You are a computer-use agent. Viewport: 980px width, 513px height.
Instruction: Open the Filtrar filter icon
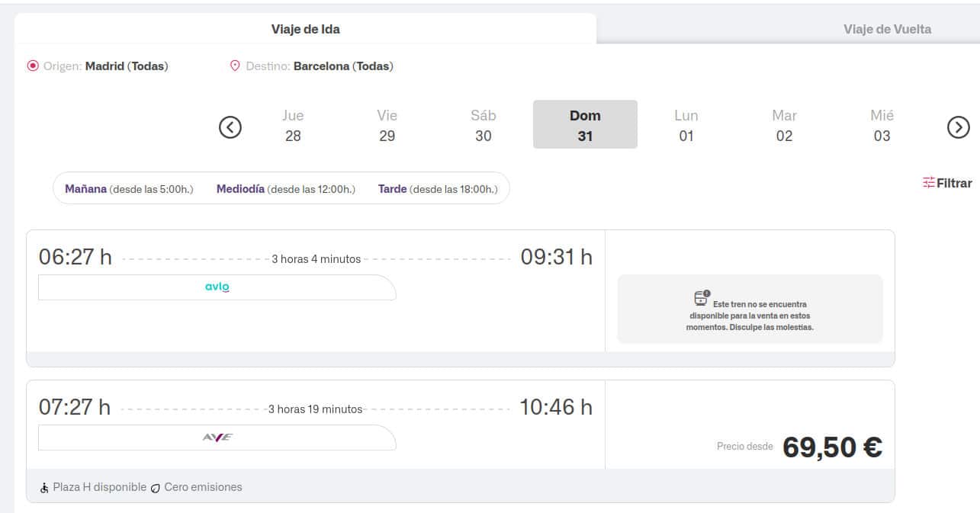[x=928, y=183]
